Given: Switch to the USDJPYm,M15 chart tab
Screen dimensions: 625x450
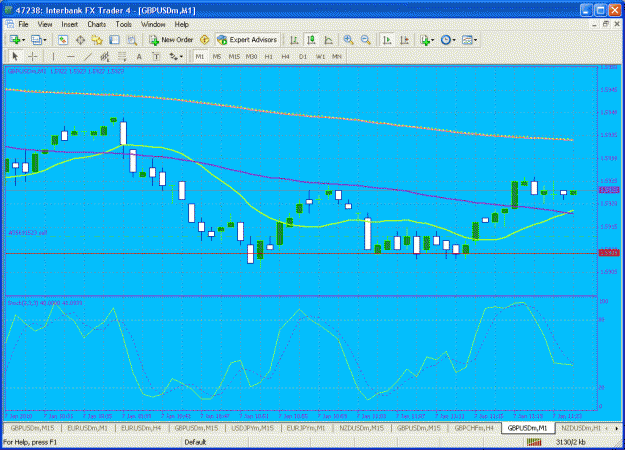Looking at the screenshot, I should click(x=252, y=428).
